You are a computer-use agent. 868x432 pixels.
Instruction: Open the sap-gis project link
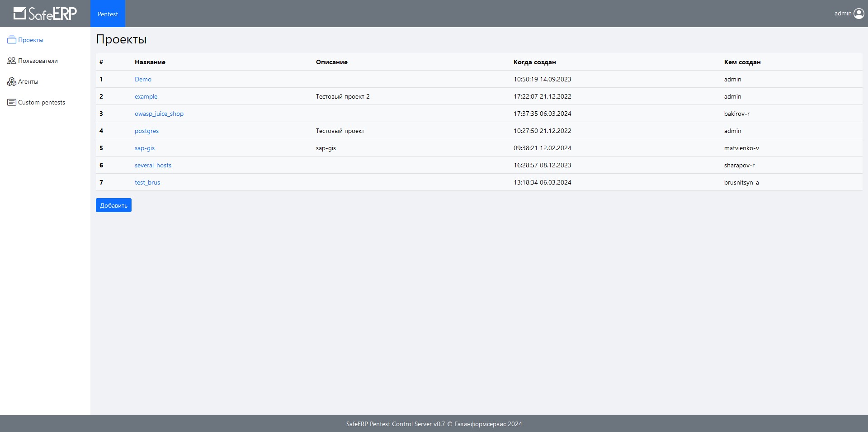pyautogui.click(x=145, y=148)
